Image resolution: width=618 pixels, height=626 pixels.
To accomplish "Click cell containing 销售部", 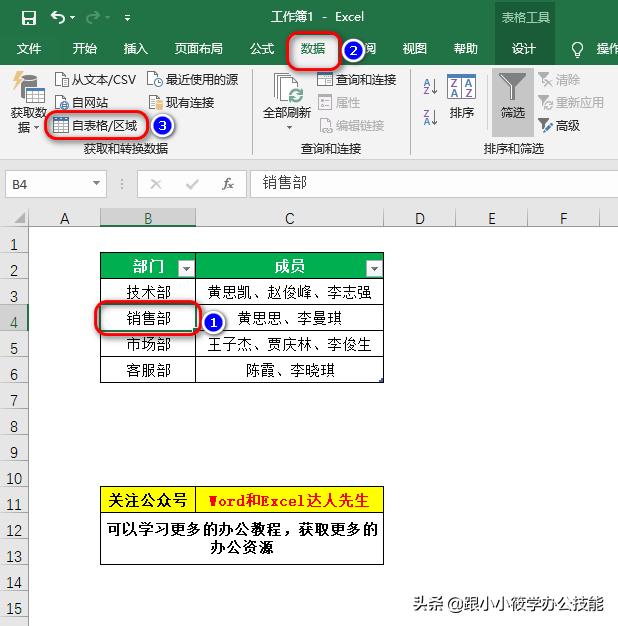I will click(x=148, y=318).
